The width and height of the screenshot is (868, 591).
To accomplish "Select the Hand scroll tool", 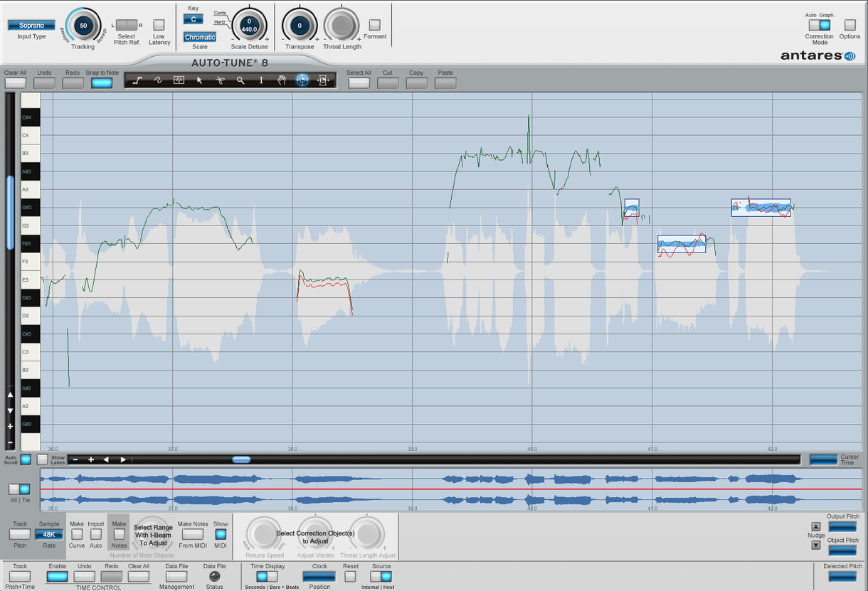I will click(x=282, y=80).
